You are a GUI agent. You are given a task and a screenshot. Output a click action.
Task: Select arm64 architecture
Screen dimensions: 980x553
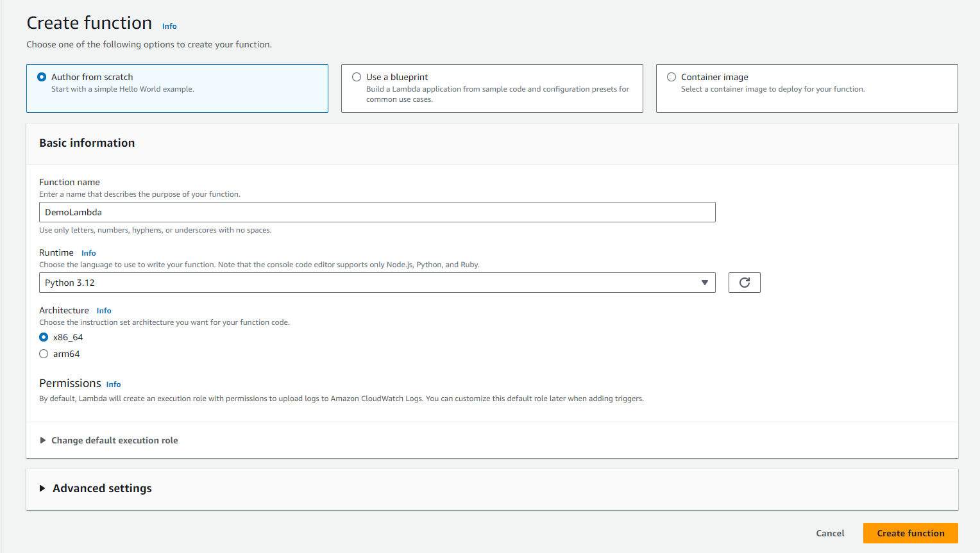click(44, 354)
